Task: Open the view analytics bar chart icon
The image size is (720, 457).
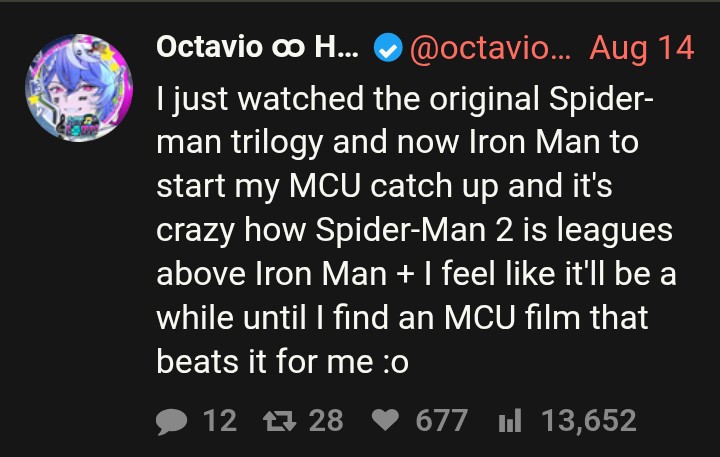Action: click(510, 420)
